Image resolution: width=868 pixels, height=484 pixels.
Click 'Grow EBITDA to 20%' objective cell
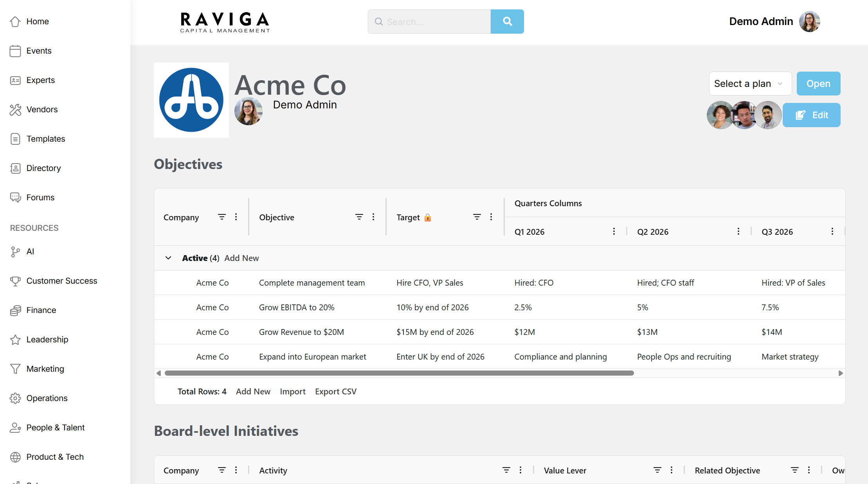[297, 307]
